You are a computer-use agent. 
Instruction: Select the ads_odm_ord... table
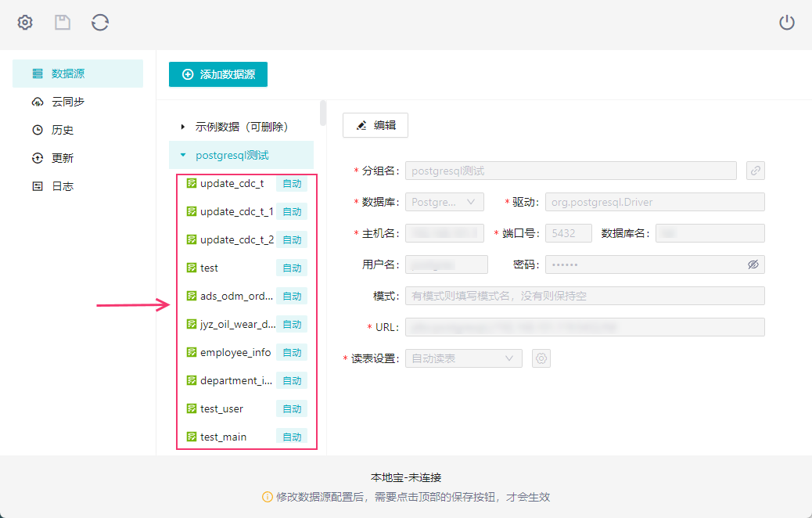point(236,297)
